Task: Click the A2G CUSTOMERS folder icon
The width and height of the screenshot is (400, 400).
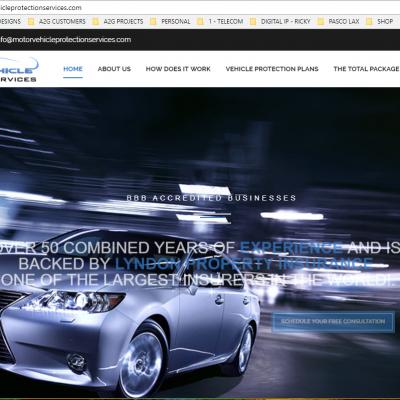Action: pos(31,22)
